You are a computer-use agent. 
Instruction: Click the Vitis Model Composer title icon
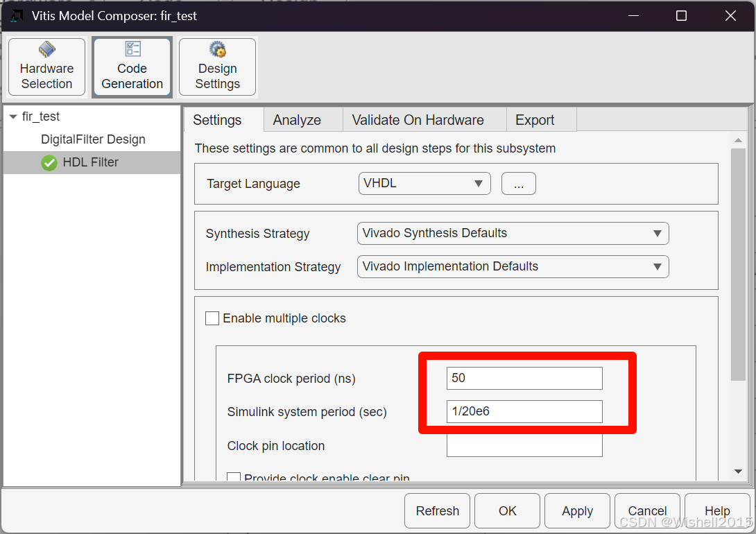pyautogui.click(x=17, y=16)
